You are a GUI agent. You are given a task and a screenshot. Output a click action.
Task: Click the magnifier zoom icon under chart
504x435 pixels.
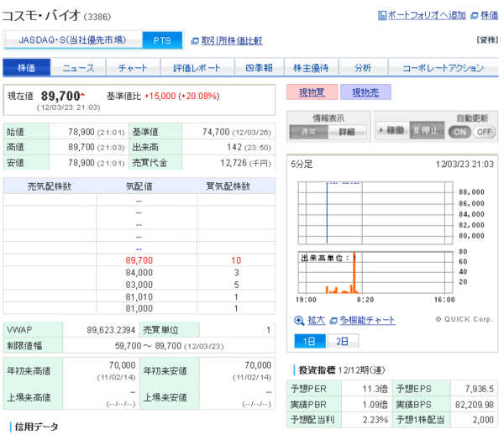point(299,321)
